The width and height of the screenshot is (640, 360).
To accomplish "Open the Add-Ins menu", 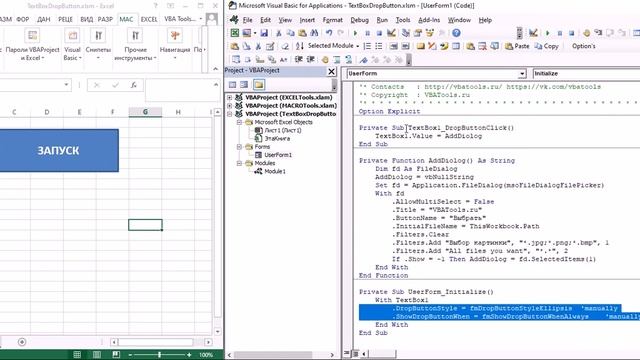I will pos(429,20).
